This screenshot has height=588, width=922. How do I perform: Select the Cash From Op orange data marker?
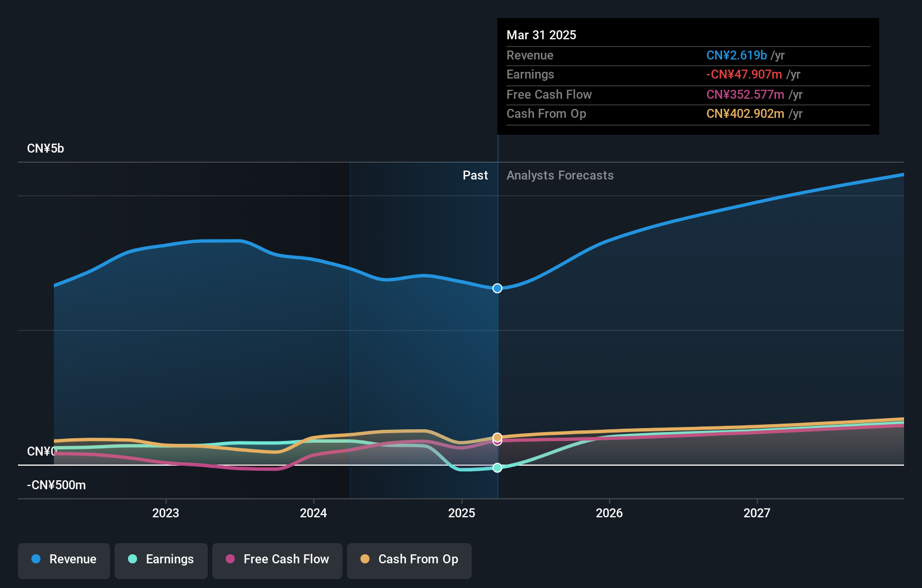(x=497, y=437)
